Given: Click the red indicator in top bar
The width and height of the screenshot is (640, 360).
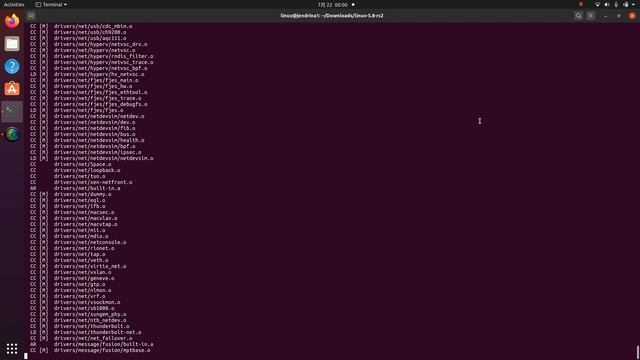Looking at the screenshot, I should [581, 4].
